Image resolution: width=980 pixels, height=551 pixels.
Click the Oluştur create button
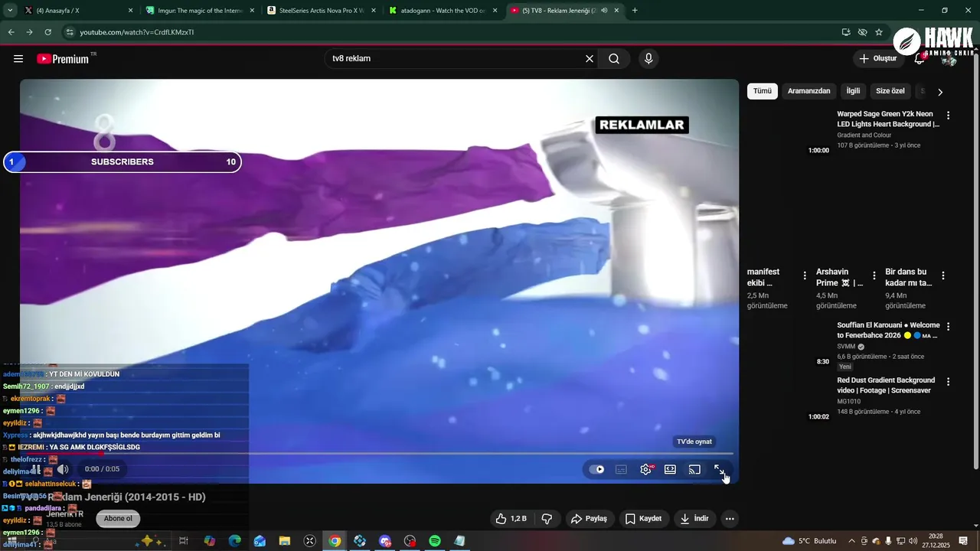pos(879,59)
